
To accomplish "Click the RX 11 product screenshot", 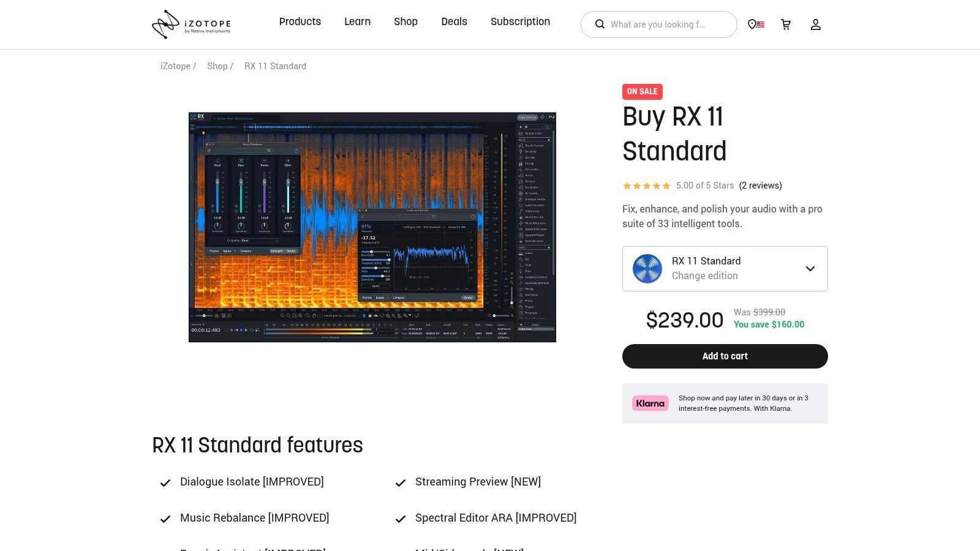I will 372,227.
